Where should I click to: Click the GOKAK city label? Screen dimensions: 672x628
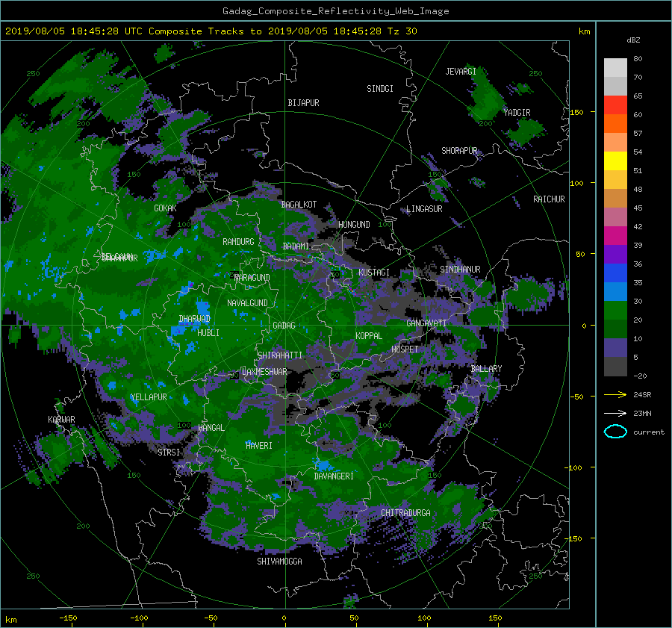pyautogui.click(x=166, y=208)
